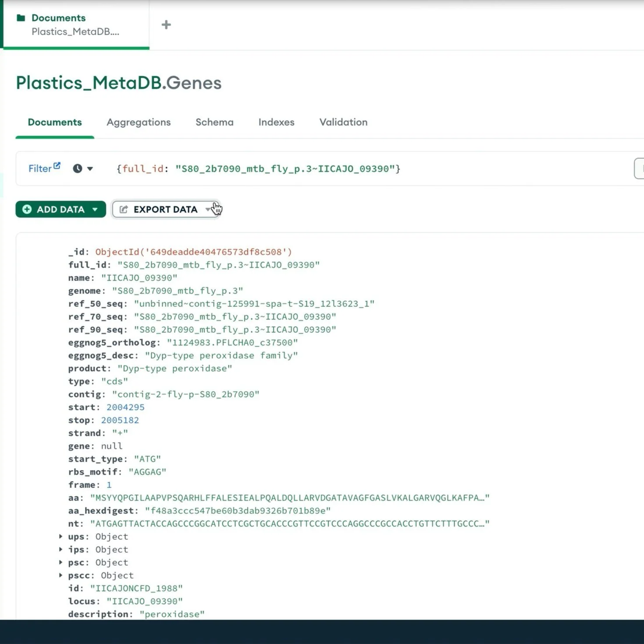Click the ref_90_seq value text
The height and width of the screenshot is (644, 644).
point(235,329)
